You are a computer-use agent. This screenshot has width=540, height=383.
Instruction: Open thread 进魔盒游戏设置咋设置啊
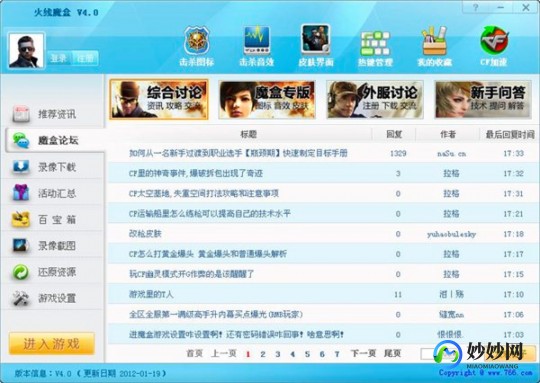(236, 334)
